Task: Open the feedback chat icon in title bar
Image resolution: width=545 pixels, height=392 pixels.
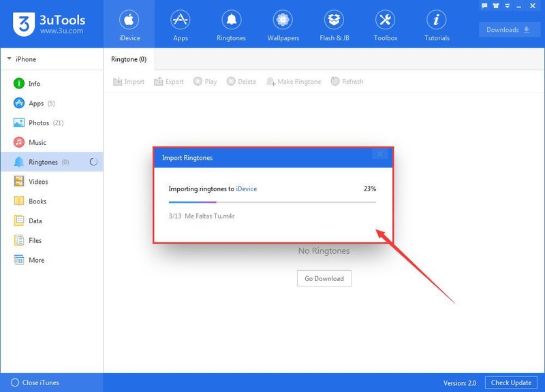Action: click(484, 5)
